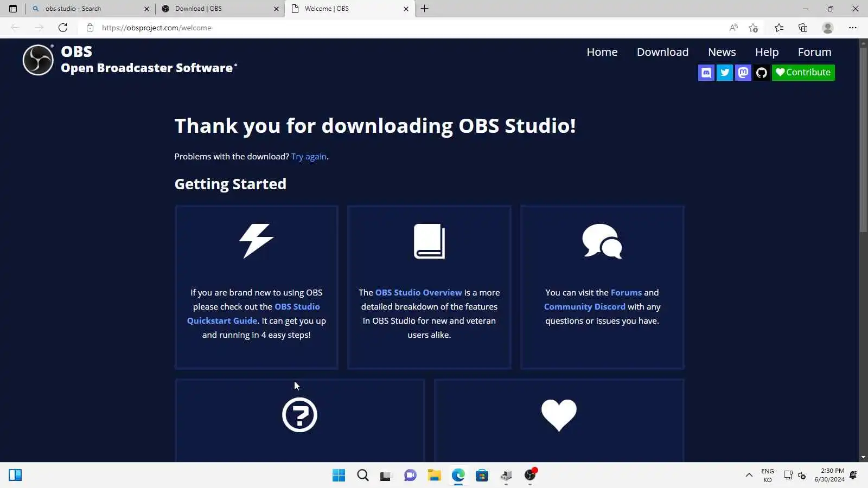Open Microsoft Store from taskbar
This screenshot has height=488, width=868.
point(482,476)
